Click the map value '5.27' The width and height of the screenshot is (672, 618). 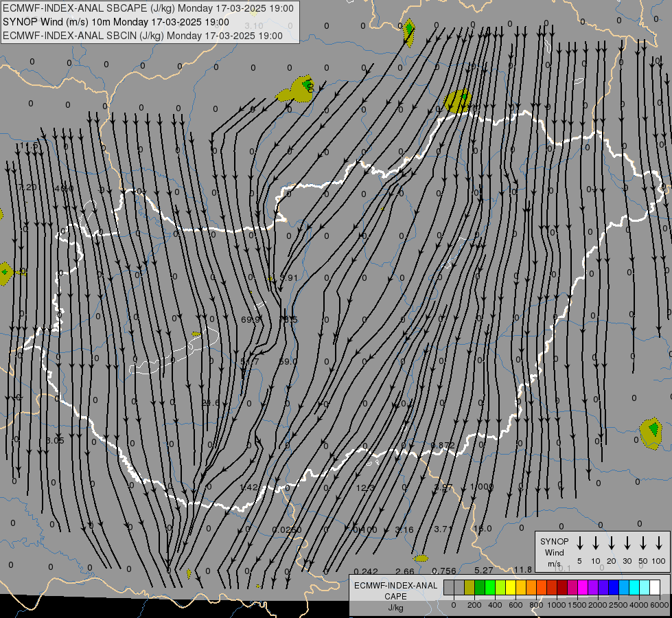coord(485,570)
